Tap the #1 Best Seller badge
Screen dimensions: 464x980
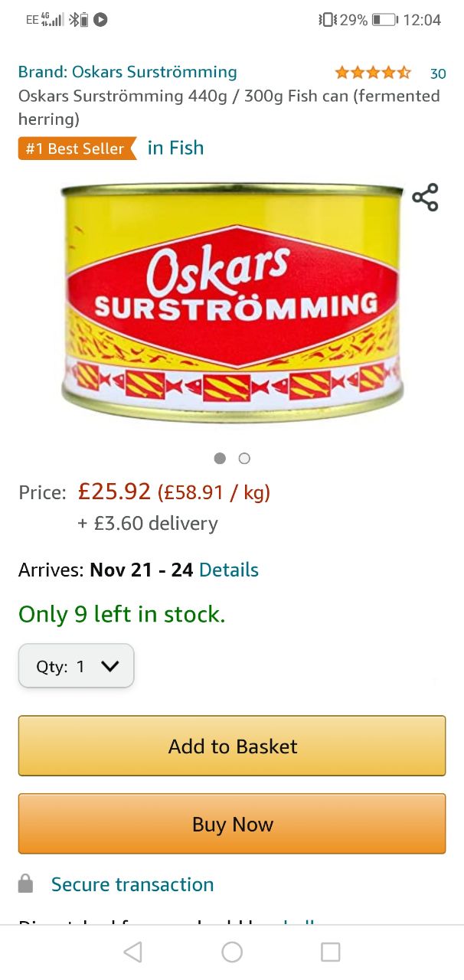point(75,149)
